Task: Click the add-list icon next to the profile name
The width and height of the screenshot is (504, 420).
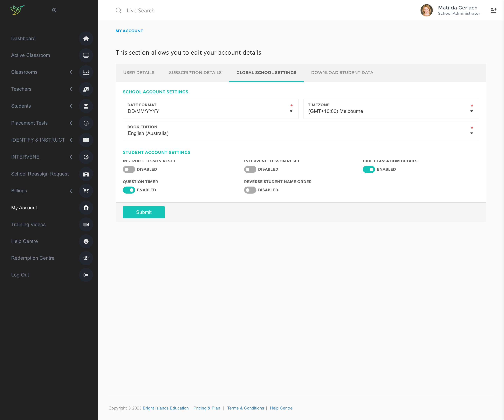Action: 493,10
